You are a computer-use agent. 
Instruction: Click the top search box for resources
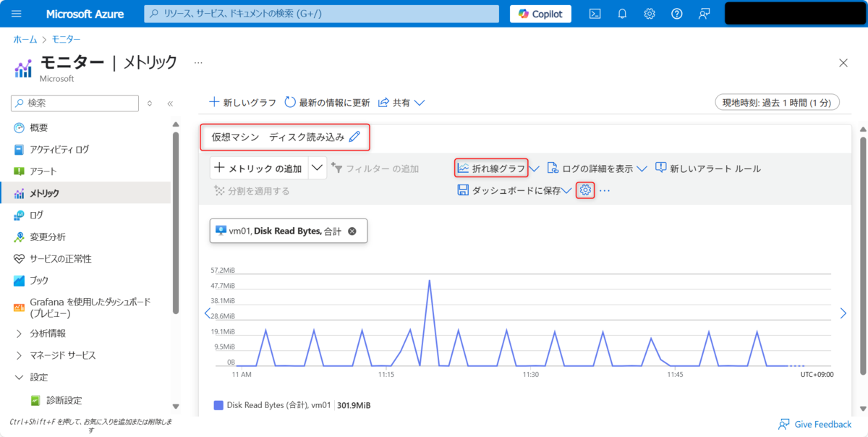tap(322, 14)
